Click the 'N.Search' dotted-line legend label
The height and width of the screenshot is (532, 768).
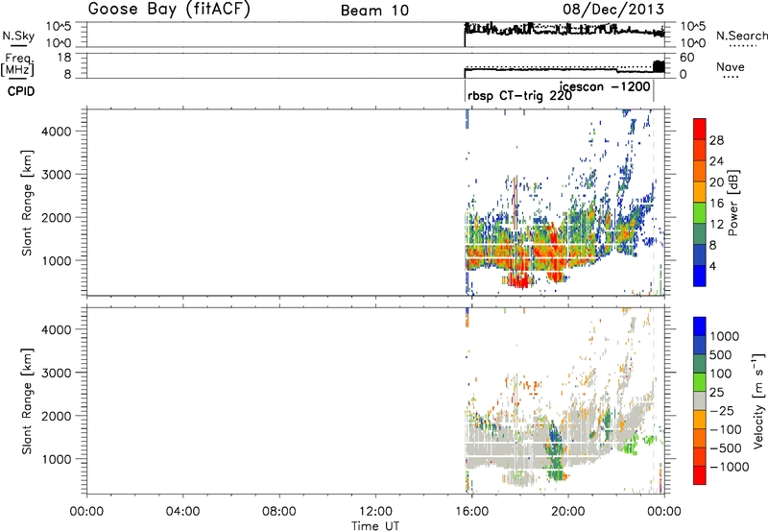[x=741, y=36]
